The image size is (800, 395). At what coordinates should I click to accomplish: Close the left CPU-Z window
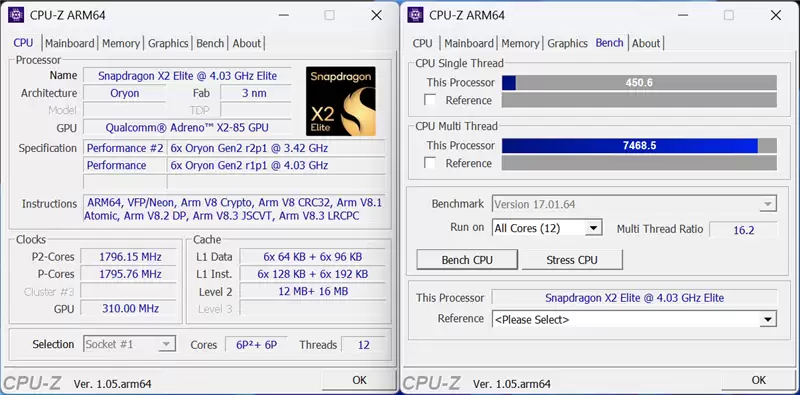(377, 15)
